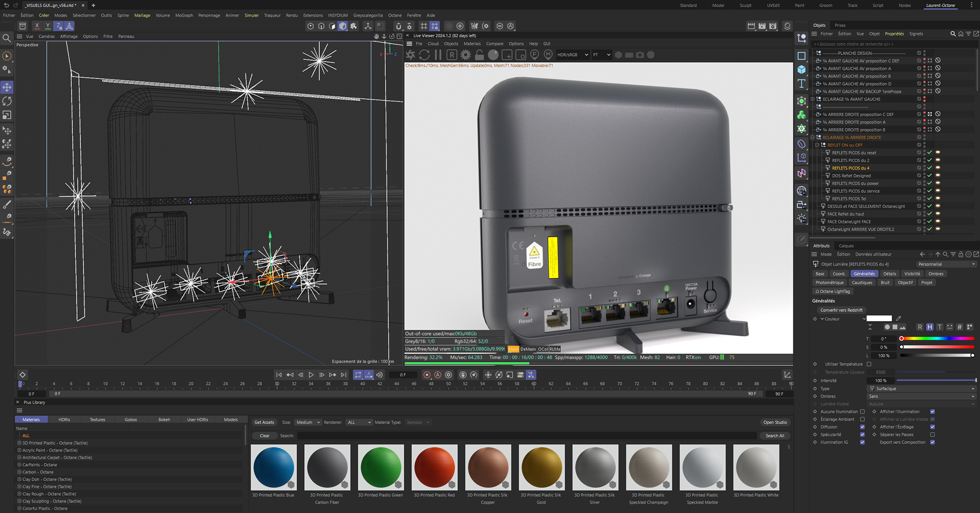Disable the Spécularité checkbox
The image size is (980, 513).
click(x=863, y=434)
